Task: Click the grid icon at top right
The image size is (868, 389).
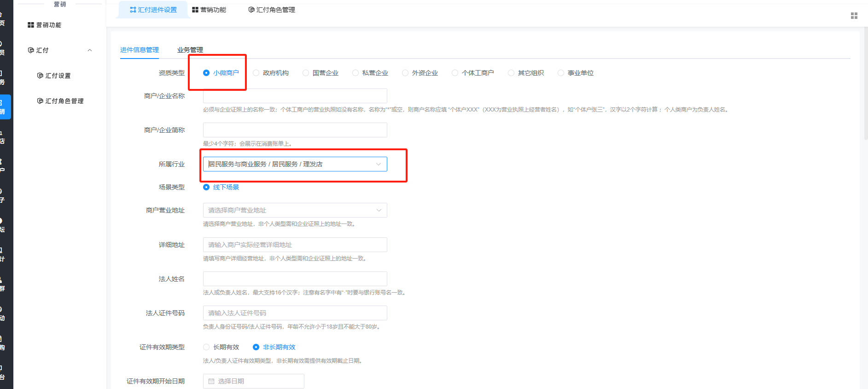Action: point(854,16)
